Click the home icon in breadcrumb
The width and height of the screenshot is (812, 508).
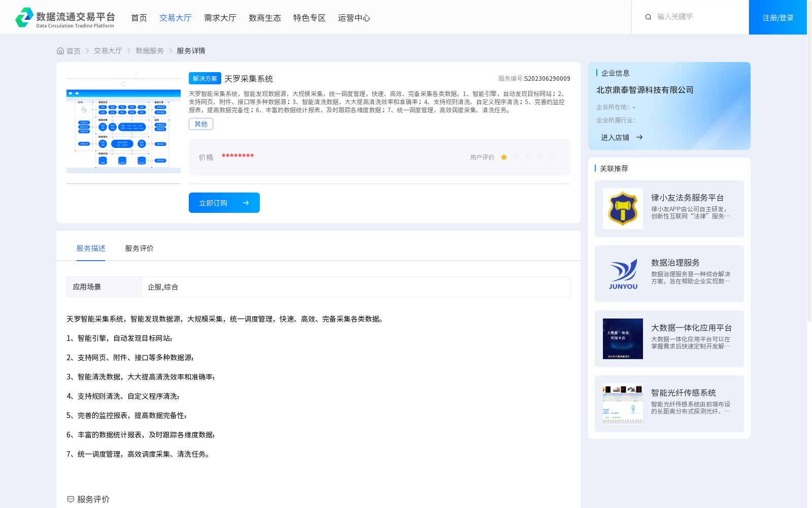(x=60, y=51)
